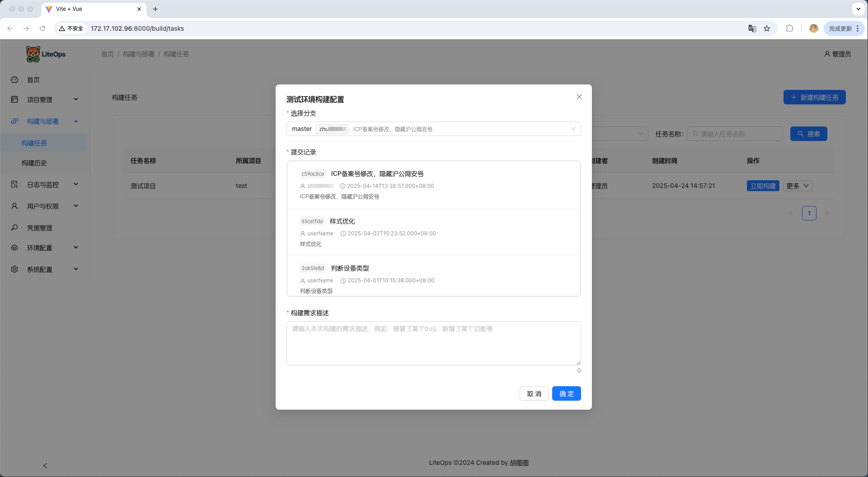Viewport: 868px width, 477px height.
Task: Click the 管理员 user icon top right
Action: 826,54
